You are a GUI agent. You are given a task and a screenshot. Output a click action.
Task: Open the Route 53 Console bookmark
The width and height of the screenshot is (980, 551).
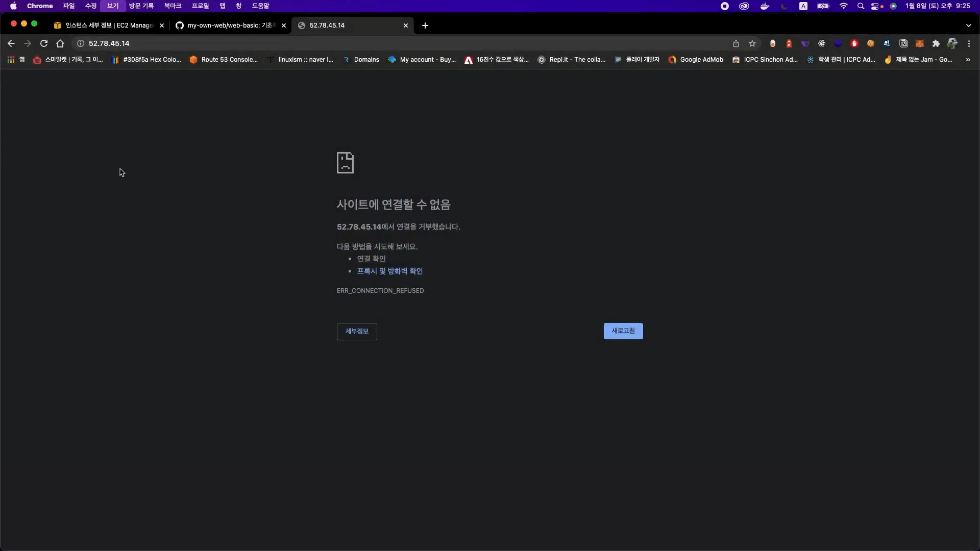pos(224,60)
